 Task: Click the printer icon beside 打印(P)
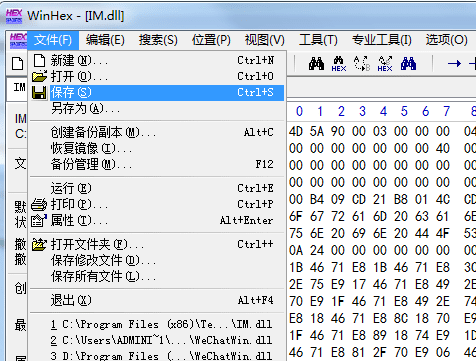39,204
